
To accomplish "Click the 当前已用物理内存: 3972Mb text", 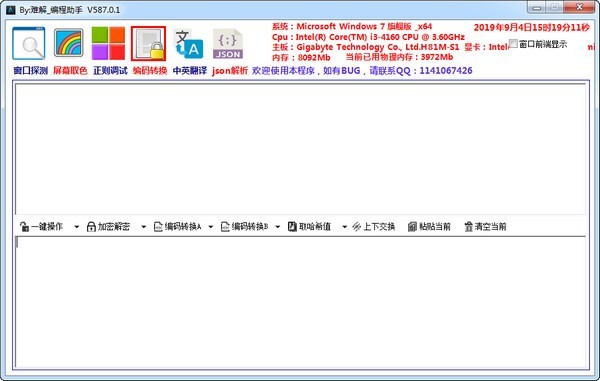I will click(x=399, y=57).
